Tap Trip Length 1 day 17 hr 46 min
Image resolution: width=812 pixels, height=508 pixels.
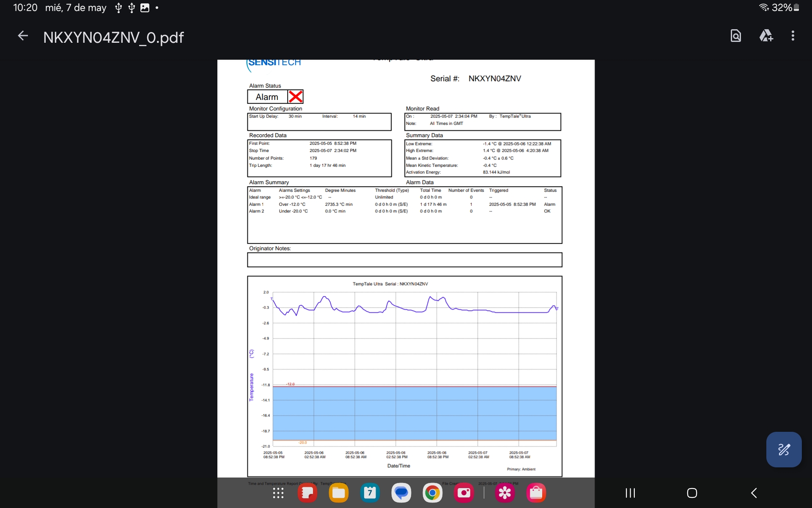click(327, 166)
